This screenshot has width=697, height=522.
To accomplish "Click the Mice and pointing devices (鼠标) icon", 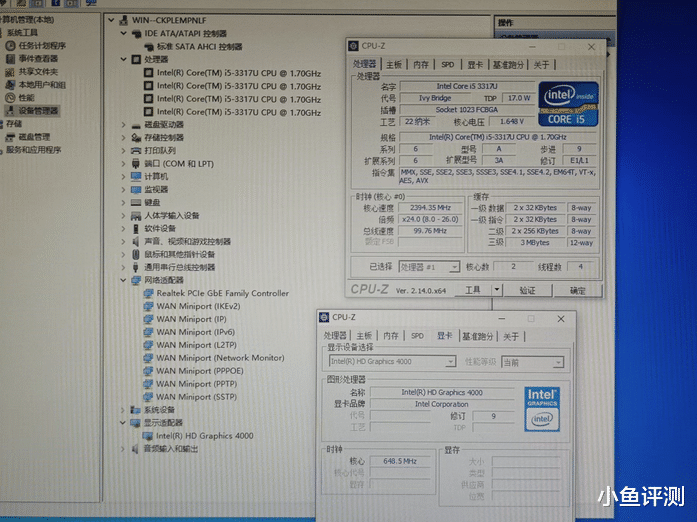I will [136, 255].
